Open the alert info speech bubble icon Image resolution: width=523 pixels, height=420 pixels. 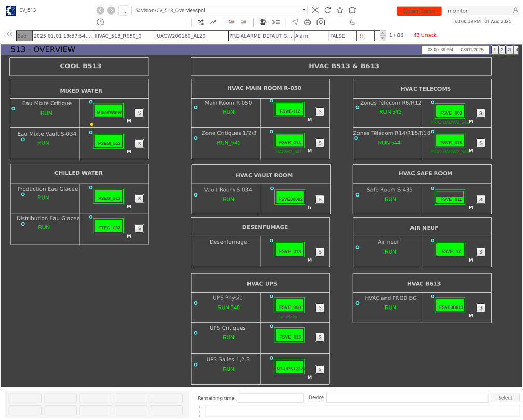100,22
